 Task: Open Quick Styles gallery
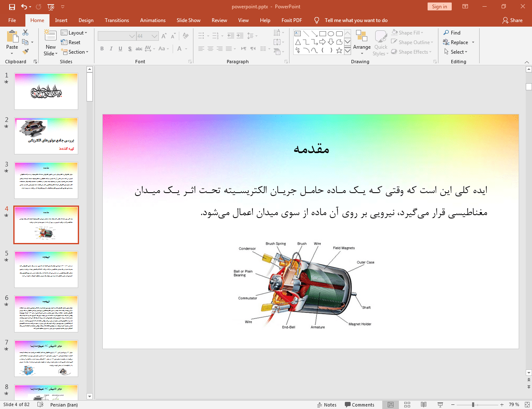380,42
